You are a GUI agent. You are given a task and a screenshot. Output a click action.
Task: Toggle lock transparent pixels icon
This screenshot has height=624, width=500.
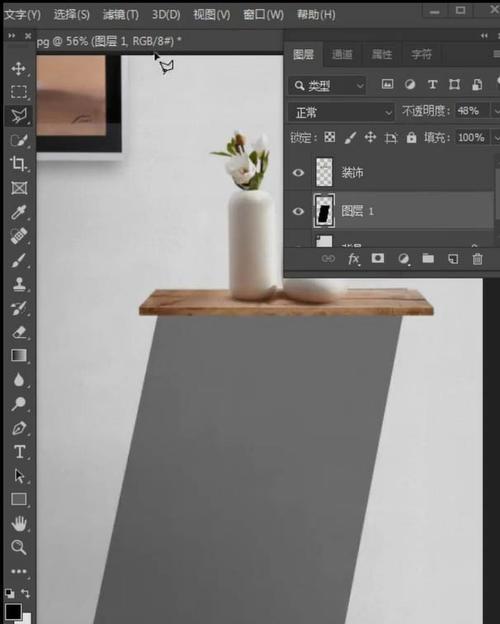(330, 138)
